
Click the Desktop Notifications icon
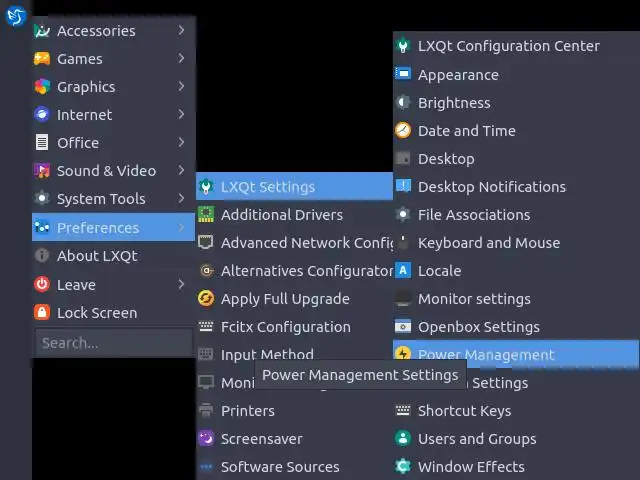click(403, 187)
